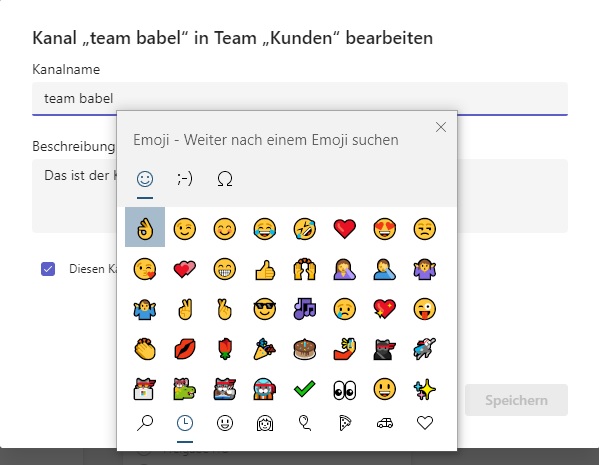The width and height of the screenshot is (599, 465).
Task: Switch to the kaomoji ;-) tab
Action: click(x=185, y=179)
